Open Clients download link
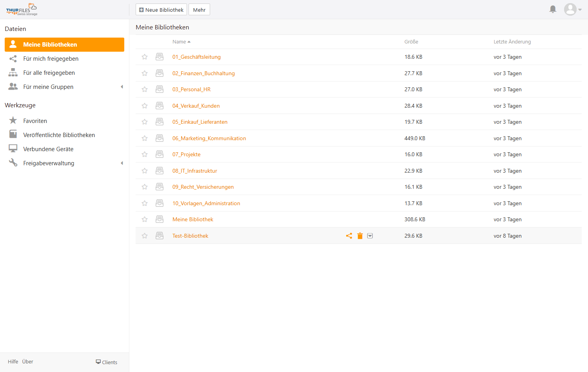 (x=107, y=362)
